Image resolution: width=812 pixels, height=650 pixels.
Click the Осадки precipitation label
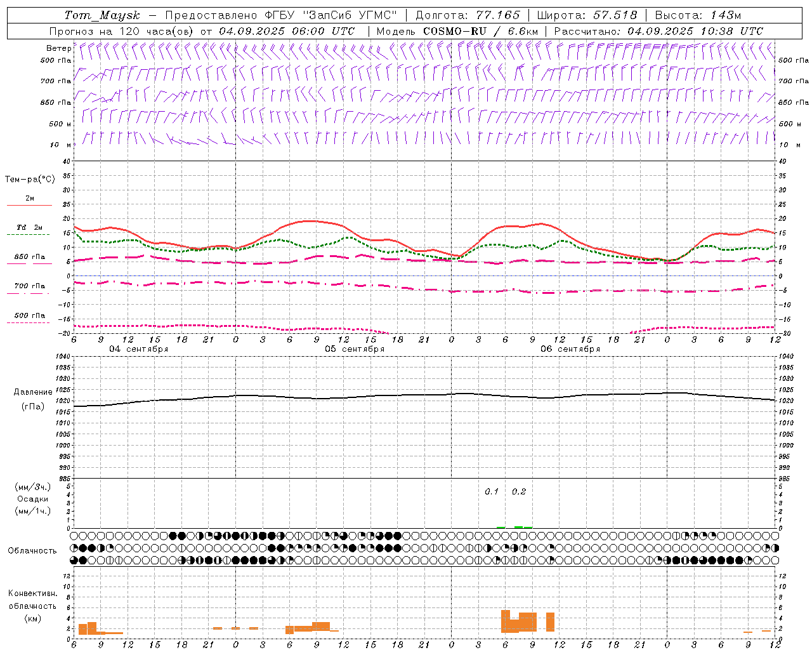(33, 499)
